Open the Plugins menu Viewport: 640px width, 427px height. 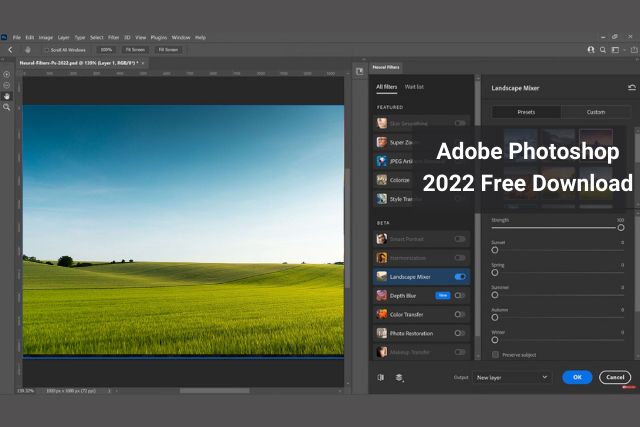(x=159, y=37)
